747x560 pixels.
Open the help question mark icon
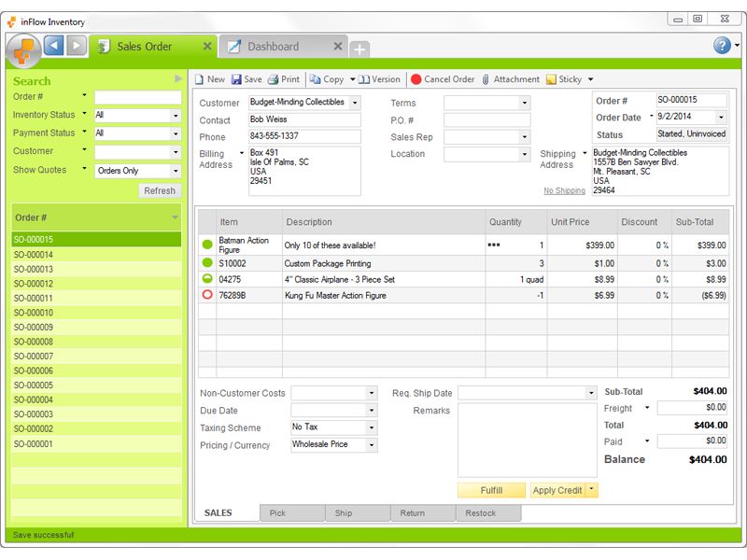(x=722, y=46)
